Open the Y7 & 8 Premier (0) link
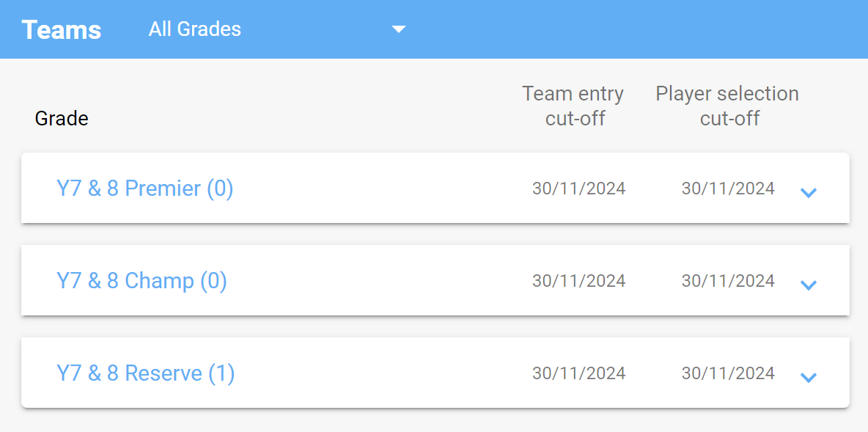Image resolution: width=868 pixels, height=432 pixels. [145, 188]
